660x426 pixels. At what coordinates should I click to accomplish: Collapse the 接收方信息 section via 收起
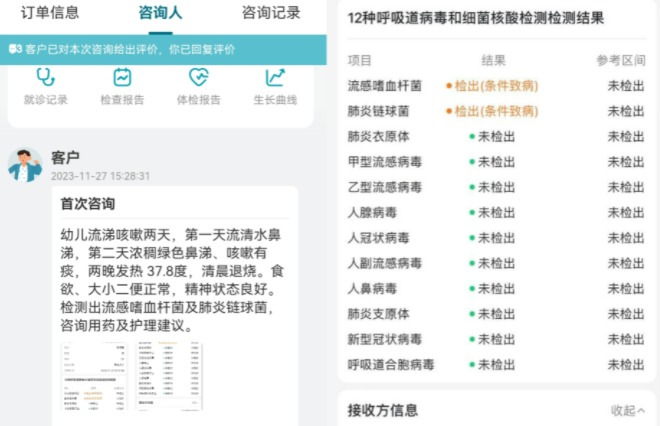tap(628, 410)
